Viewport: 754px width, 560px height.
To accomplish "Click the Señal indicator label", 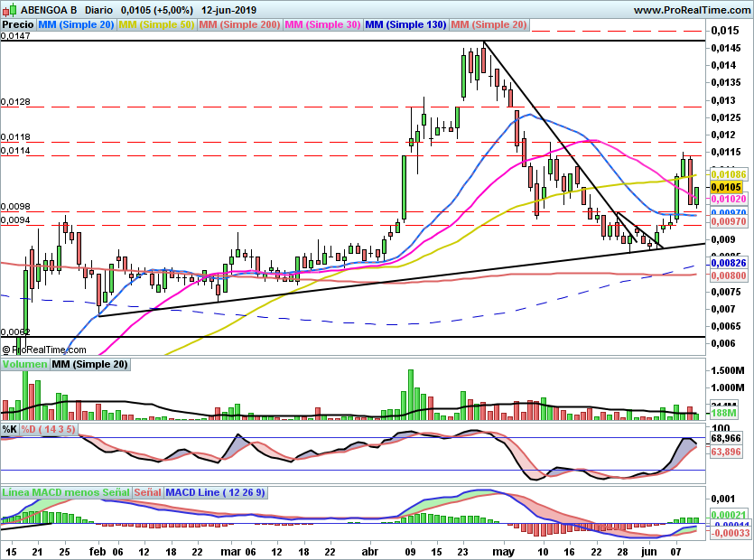I will coord(149,492).
